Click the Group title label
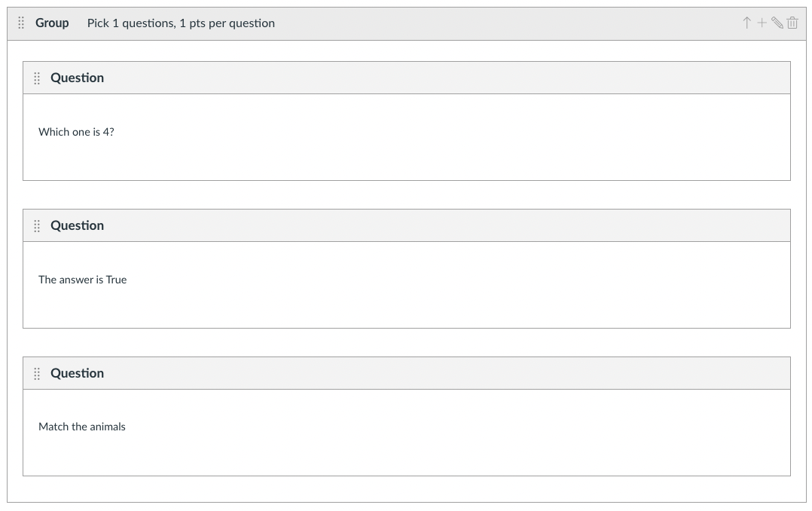812x511 pixels. [x=52, y=23]
